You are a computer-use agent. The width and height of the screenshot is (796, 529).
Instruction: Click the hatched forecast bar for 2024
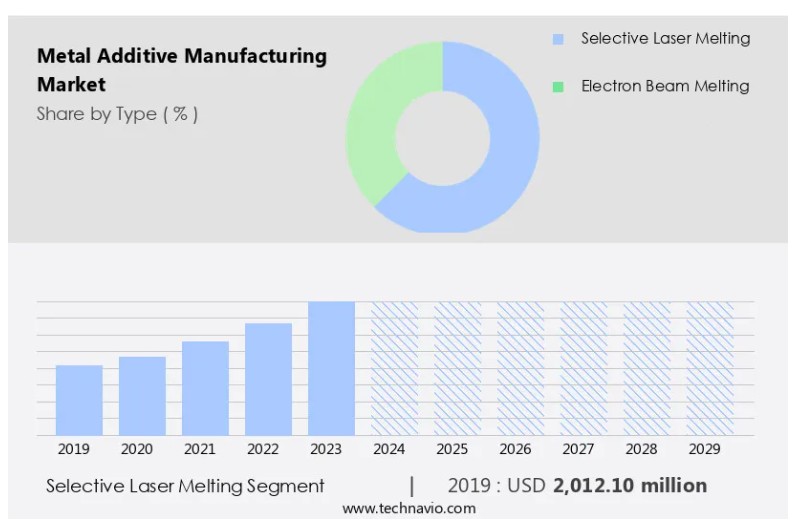coord(395,368)
